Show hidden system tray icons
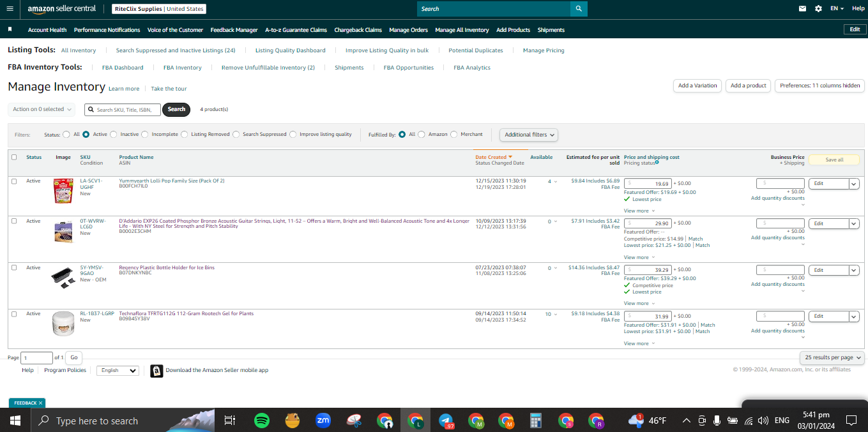The height and width of the screenshot is (432, 868). pyautogui.click(x=686, y=421)
